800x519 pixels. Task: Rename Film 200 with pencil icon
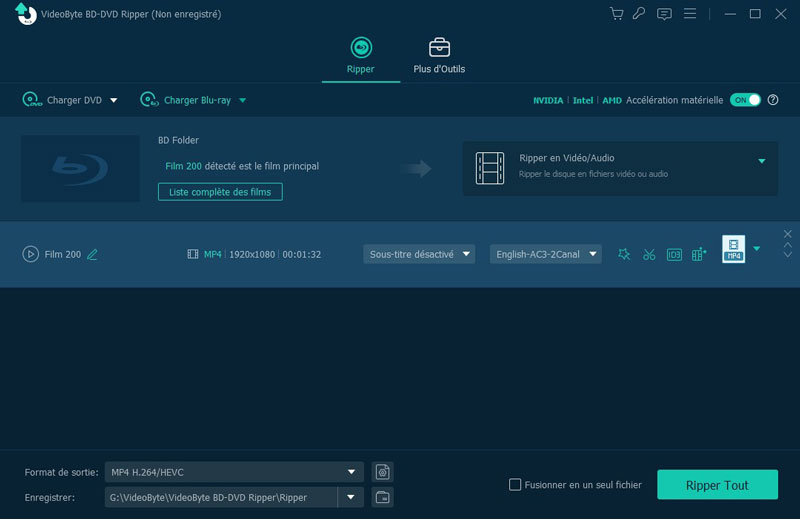click(92, 254)
